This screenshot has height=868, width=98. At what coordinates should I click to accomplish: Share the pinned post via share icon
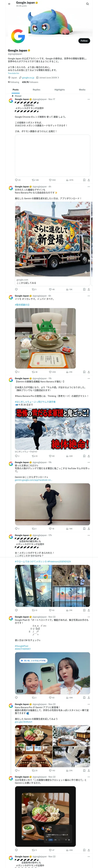pos(89,180)
